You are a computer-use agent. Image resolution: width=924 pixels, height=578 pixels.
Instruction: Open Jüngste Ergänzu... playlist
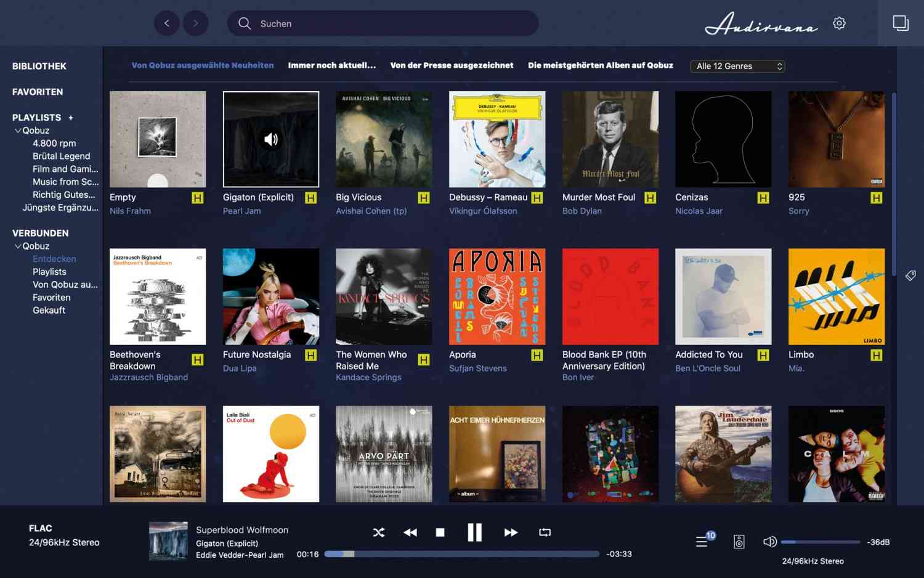(x=60, y=207)
